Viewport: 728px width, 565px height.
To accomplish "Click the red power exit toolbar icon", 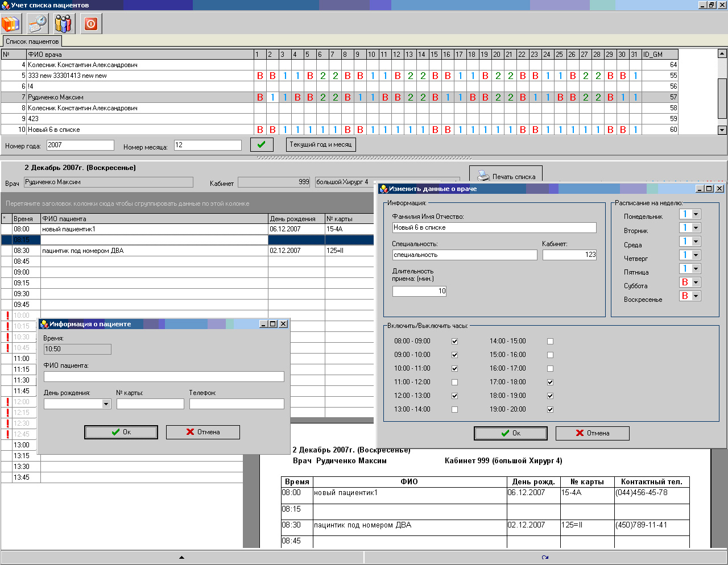I will [91, 24].
